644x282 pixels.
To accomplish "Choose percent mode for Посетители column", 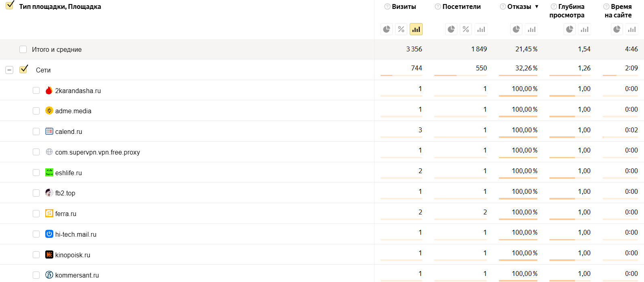I will 466,29.
